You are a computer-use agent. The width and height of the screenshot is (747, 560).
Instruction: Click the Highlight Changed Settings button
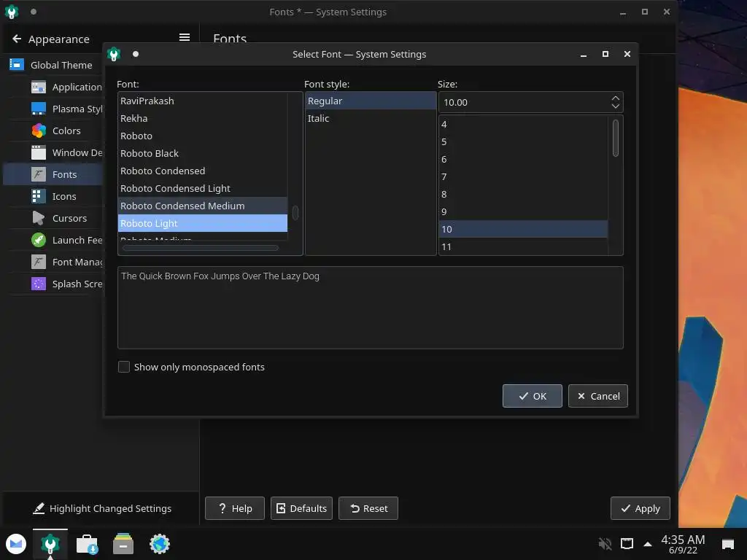(x=102, y=508)
